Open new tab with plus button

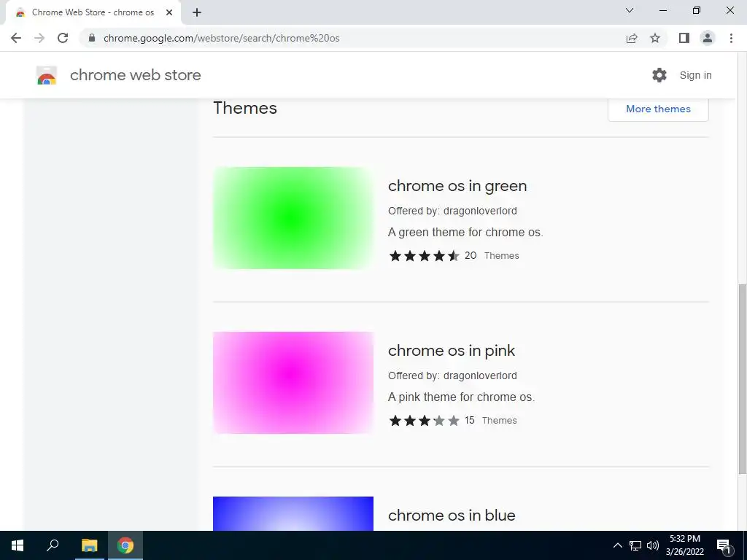pyautogui.click(x=197, y=12)
